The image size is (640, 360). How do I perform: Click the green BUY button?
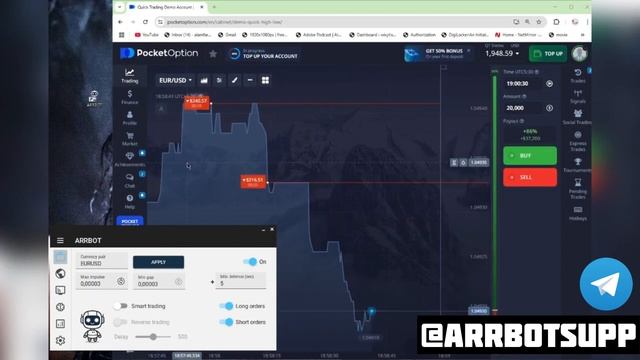pos(530,156)
